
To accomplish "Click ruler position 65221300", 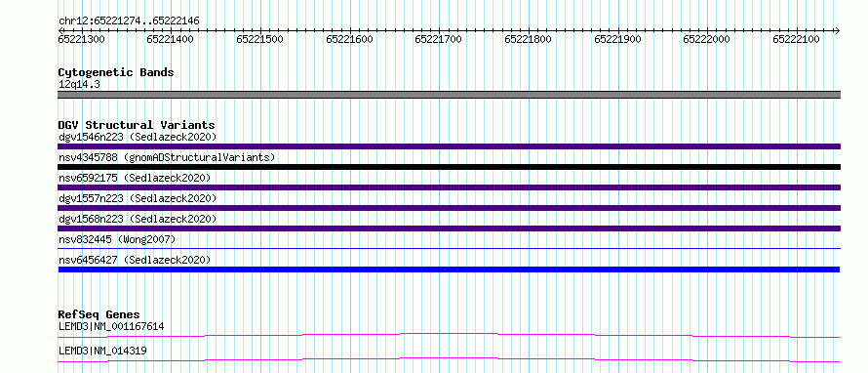I will tap(81, 39).
